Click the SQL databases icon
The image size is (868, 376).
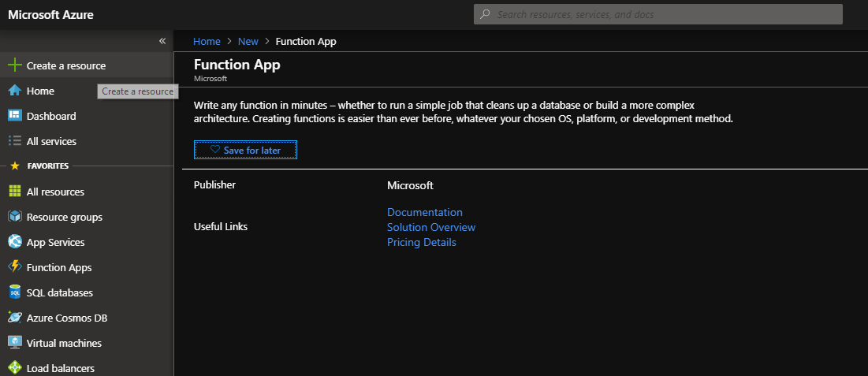(x=15, y=292)
